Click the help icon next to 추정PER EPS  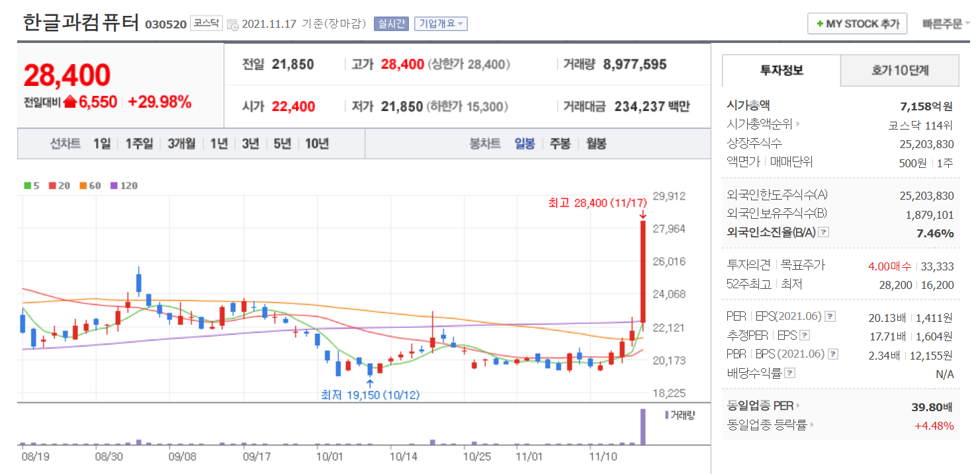(804, 336)
